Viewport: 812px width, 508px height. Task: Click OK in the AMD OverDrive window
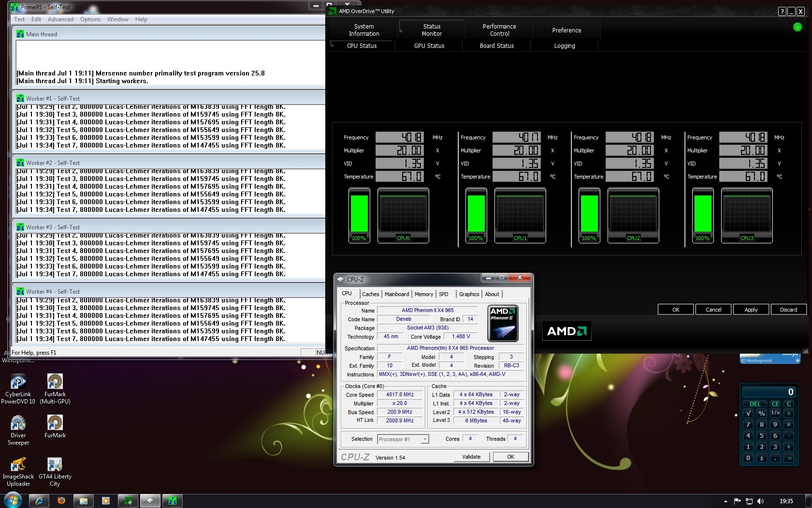click(676, 310)
